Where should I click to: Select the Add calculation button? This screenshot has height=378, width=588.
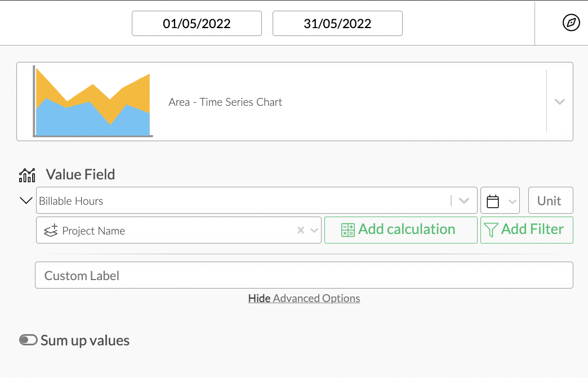coord(400,229)
